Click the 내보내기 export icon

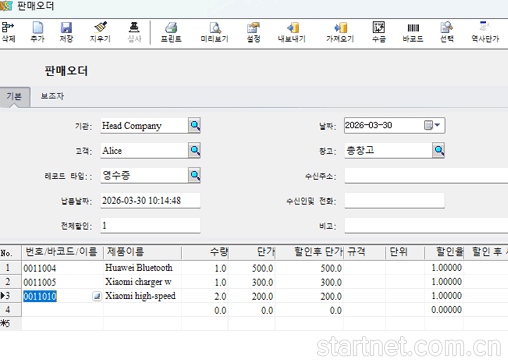click(292, 28)
